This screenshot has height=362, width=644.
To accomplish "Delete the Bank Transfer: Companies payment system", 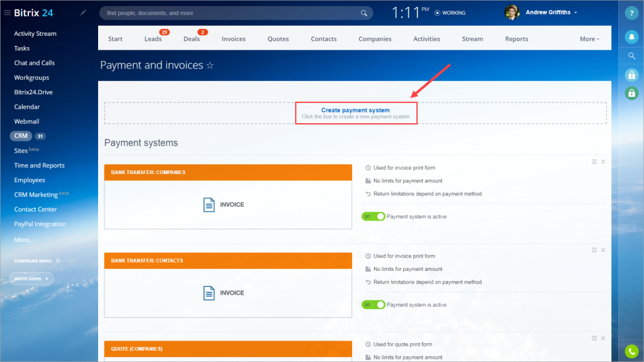I will (x=603, y=162).
